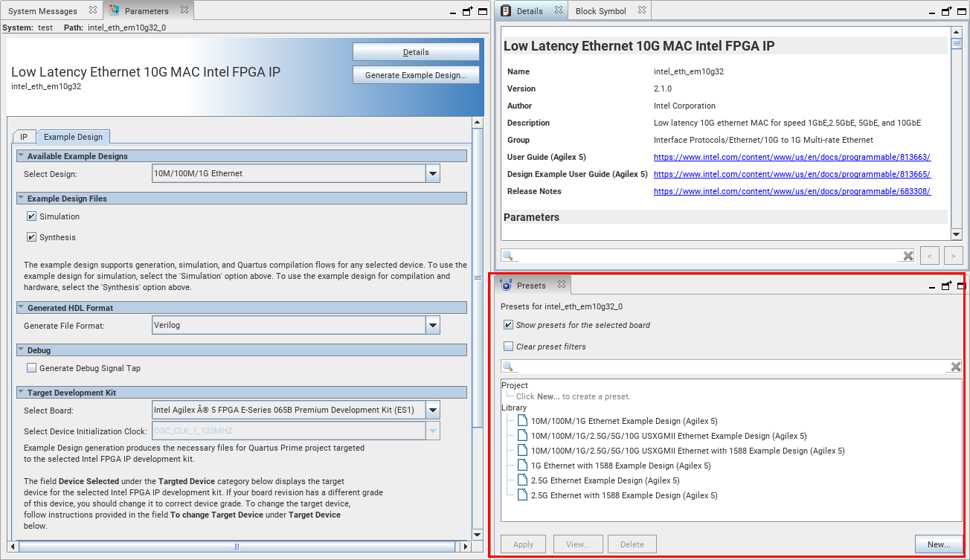Image resolution: width=970 pixels, height=560 pixels.
Task: Maximize the Parameters panel
Action: point(482,11)
